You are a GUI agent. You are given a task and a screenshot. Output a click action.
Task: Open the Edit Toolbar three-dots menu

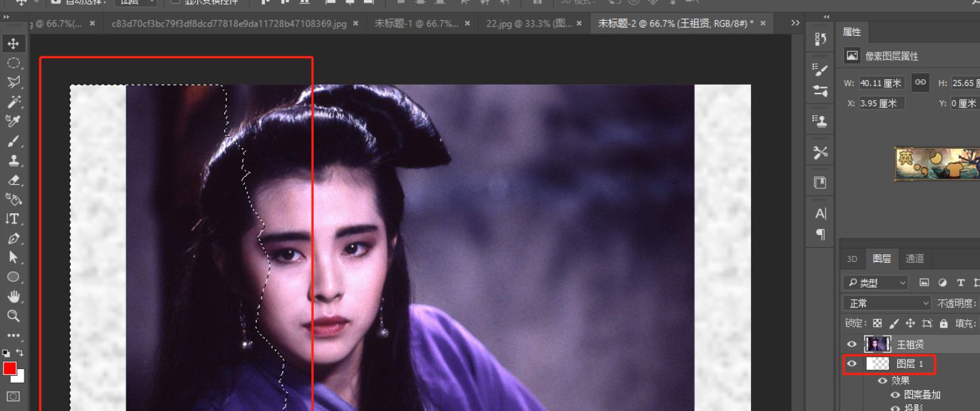click(13, 335)
